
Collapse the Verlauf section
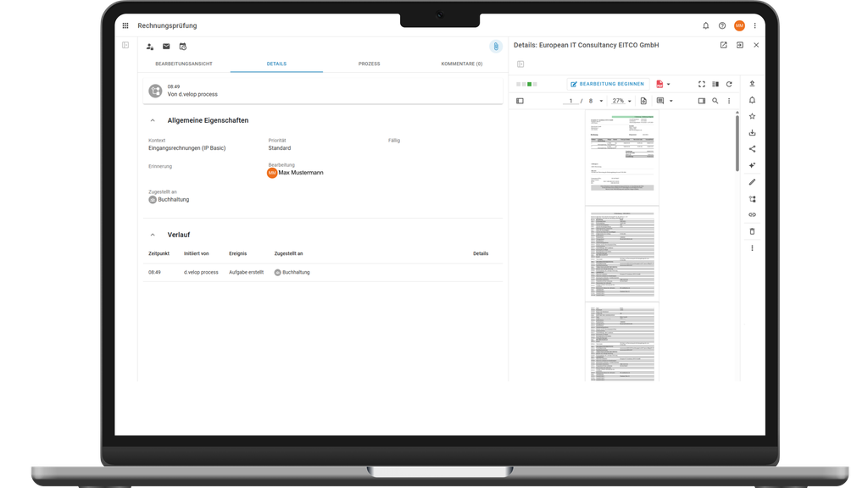[153, 235]
